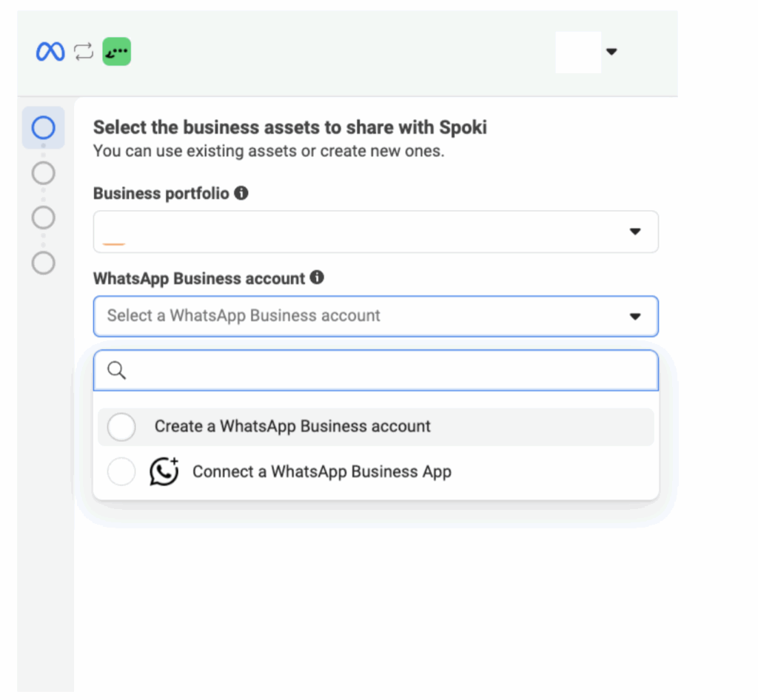The image size is (758, 700).
Task: Click the info icon next to Business portfolio
Action: pos(241,193)
